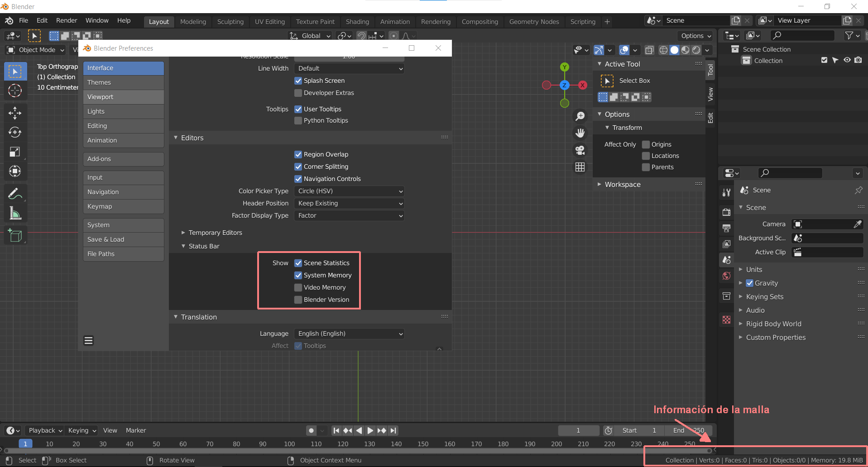
Task: Activate the Transform tool
Action: click(15, 171)
